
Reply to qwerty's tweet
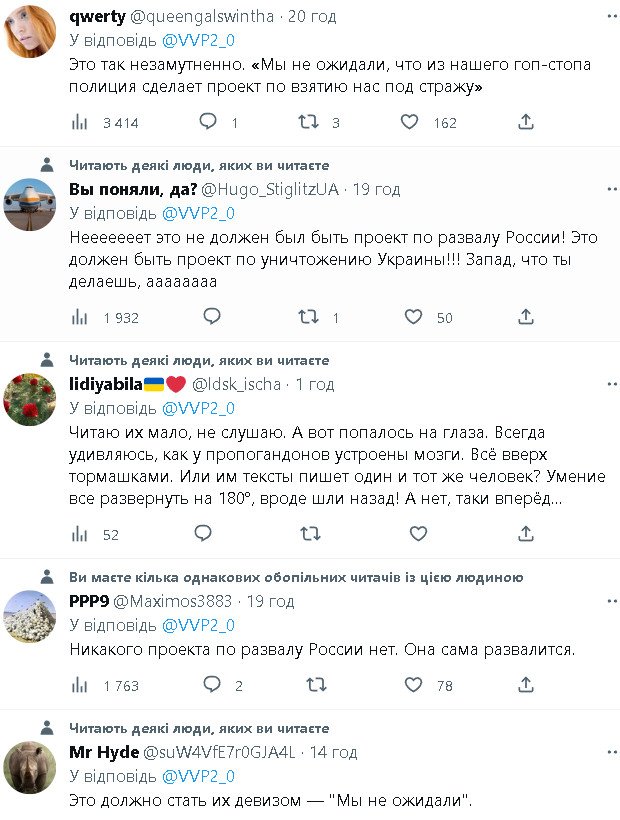click(x=209, y=122)
